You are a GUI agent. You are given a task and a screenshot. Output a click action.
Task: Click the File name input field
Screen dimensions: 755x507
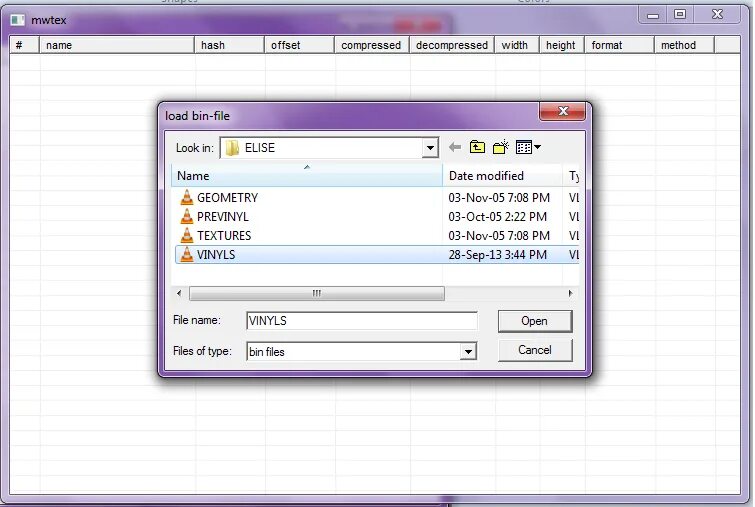(362, 321)
